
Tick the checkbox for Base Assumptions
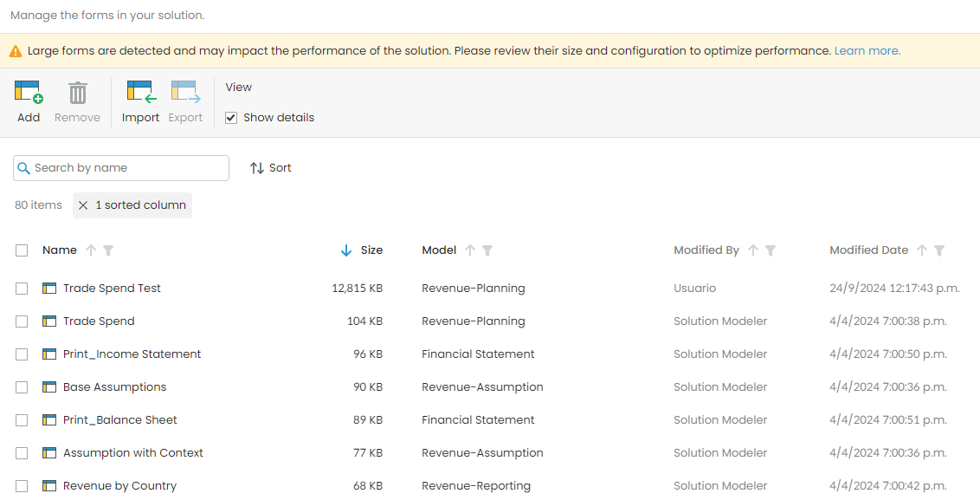(22, 387)
